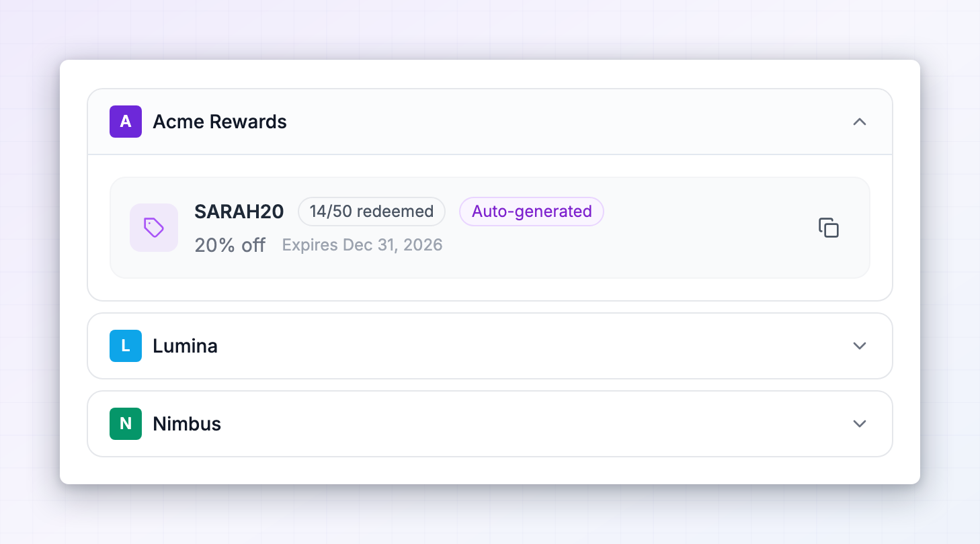Open the Lumina accordion row
Screen dimensions: 980x544
pos(490,346)
